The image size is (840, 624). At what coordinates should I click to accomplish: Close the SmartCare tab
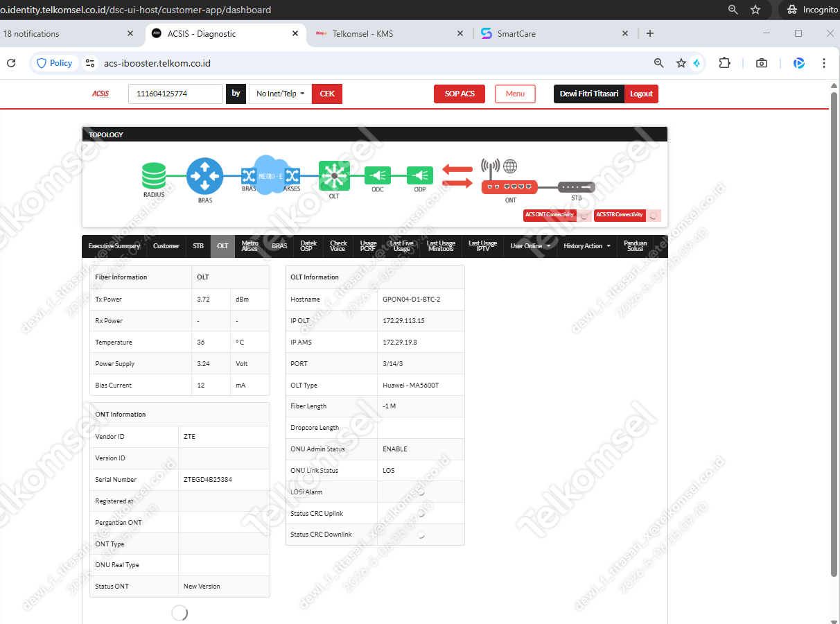pyautogui.click(x=625, y=33)
